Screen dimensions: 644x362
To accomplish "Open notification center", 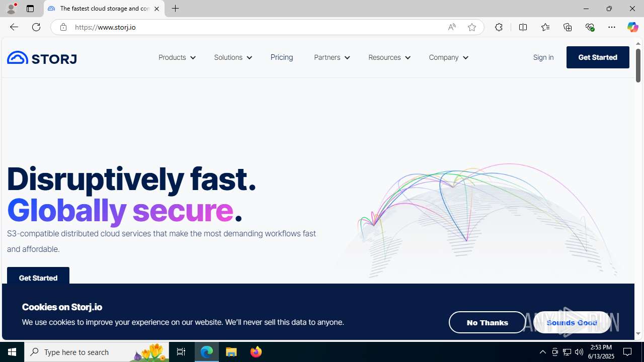I will click(x=628, y=352).
